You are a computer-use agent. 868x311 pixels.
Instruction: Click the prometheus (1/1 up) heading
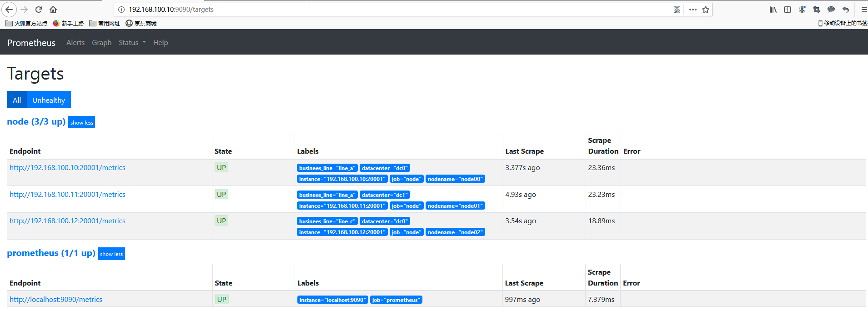coord(51,253)
